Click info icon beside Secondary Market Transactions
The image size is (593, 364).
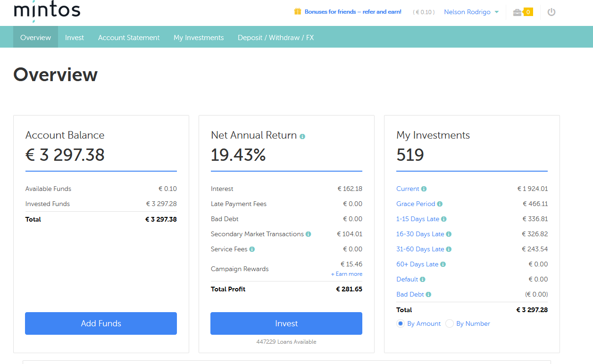(x=308, y=234)
